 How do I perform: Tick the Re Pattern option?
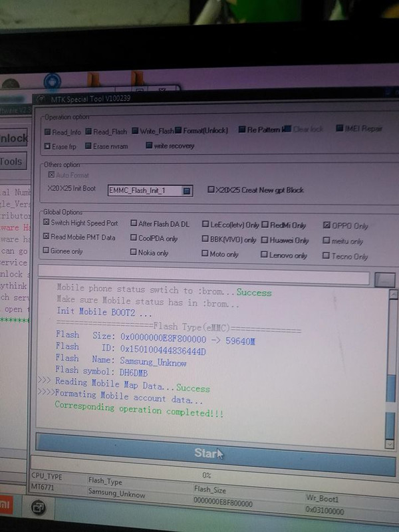coord(242,129)
